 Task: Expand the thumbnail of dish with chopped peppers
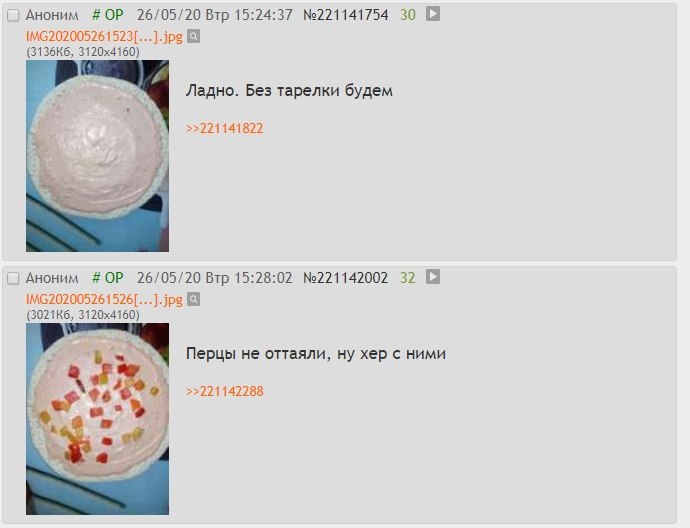pyautogui.click(x=97, y=419)
